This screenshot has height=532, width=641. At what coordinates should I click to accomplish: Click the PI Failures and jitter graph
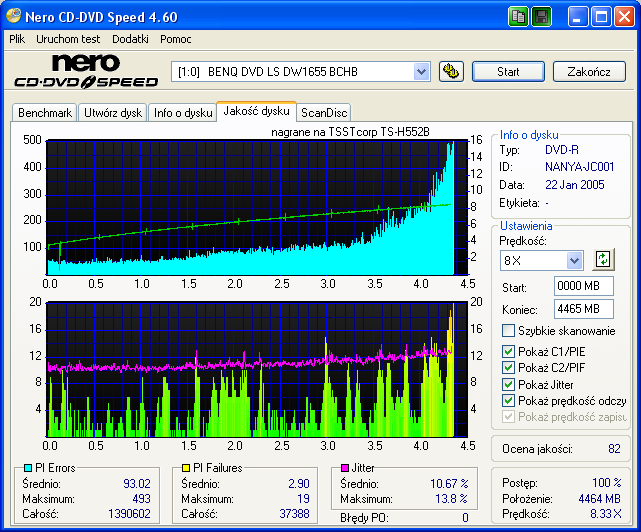pyautogui.click(x=257, y=370)
